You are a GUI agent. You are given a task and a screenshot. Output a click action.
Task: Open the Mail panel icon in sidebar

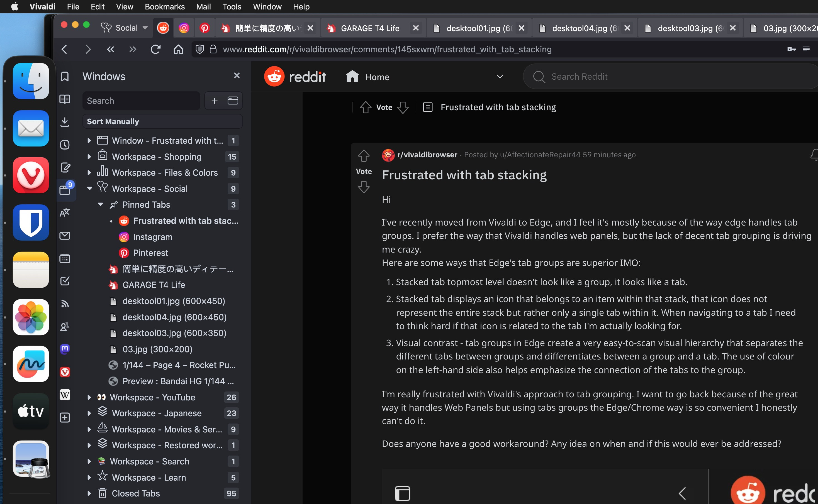65,236
